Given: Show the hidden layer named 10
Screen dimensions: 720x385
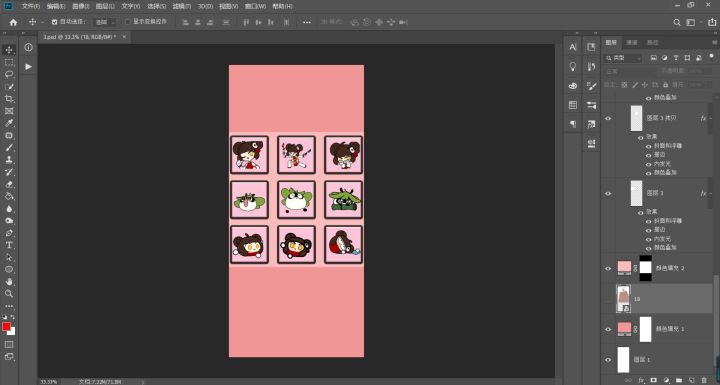Looking at the screenshot, I should (608, 299).
